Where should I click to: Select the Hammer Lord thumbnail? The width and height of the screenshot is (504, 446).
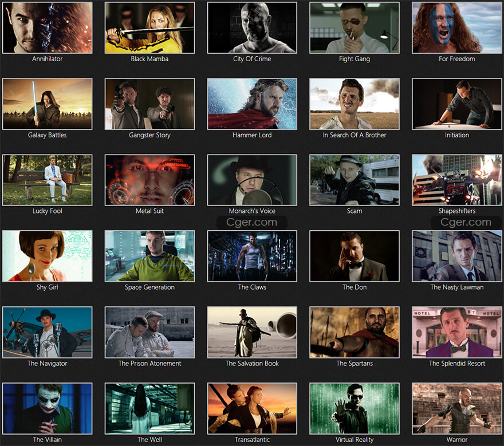[x=252, y=104]
